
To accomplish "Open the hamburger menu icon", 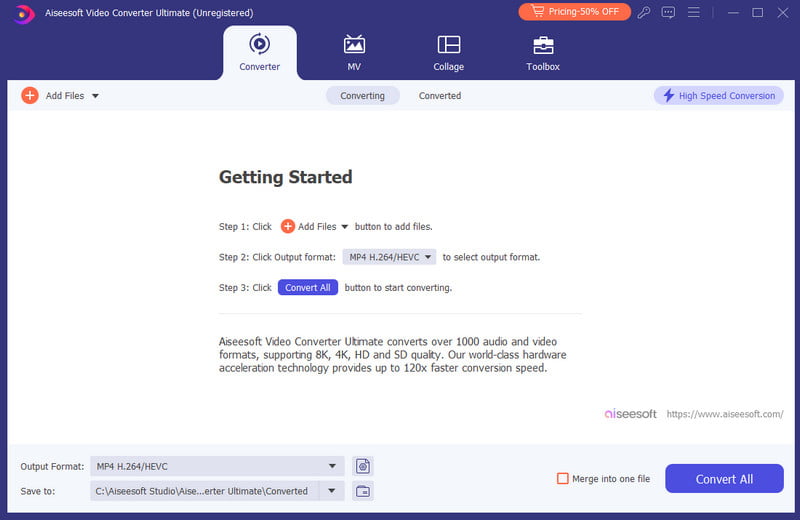I will pyautogui.click(x=693, y=12).
